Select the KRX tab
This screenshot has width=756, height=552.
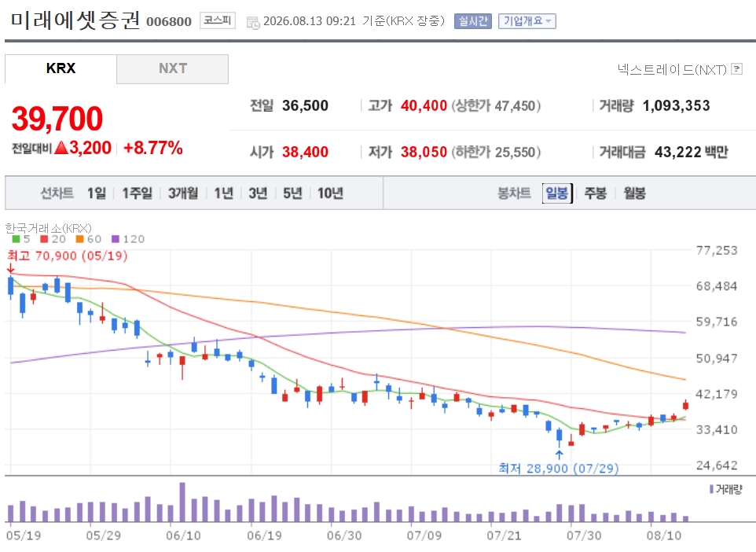[61, 68]
